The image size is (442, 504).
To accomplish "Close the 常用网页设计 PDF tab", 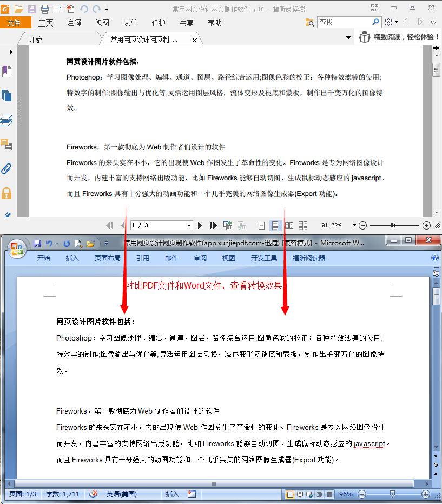I will tap(195, 40).
